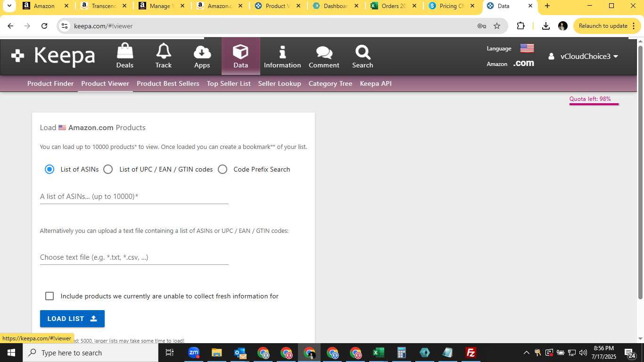Click the list of ASINs input field
The width and height of the screenshot is (644, 362).
(134, 197)
